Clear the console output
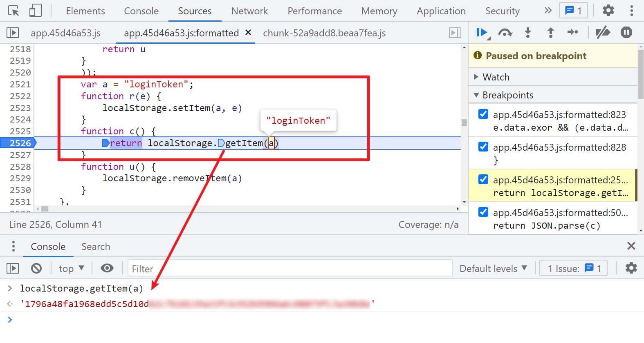The width and height of the screenshot is (644, 343). click(36, 268)
